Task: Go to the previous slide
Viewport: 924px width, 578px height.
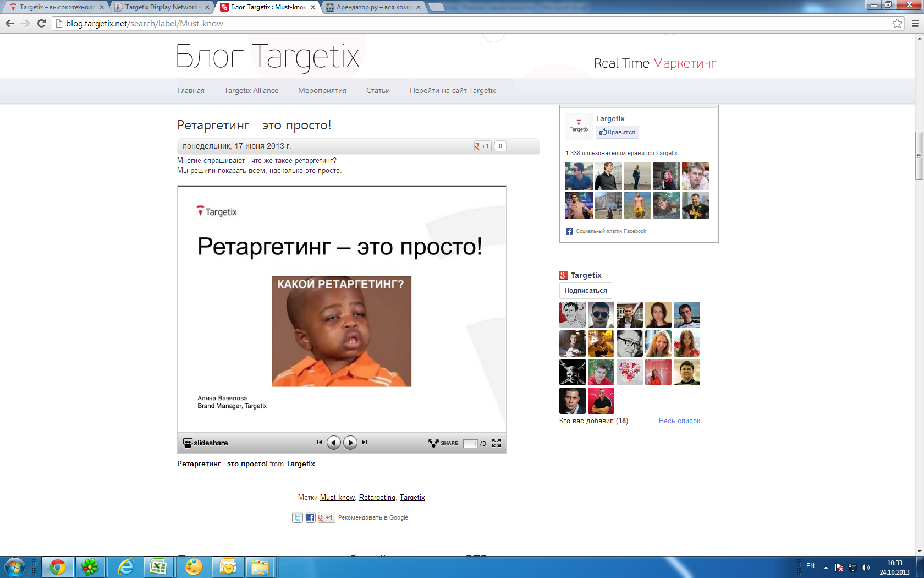Action: 334,443
